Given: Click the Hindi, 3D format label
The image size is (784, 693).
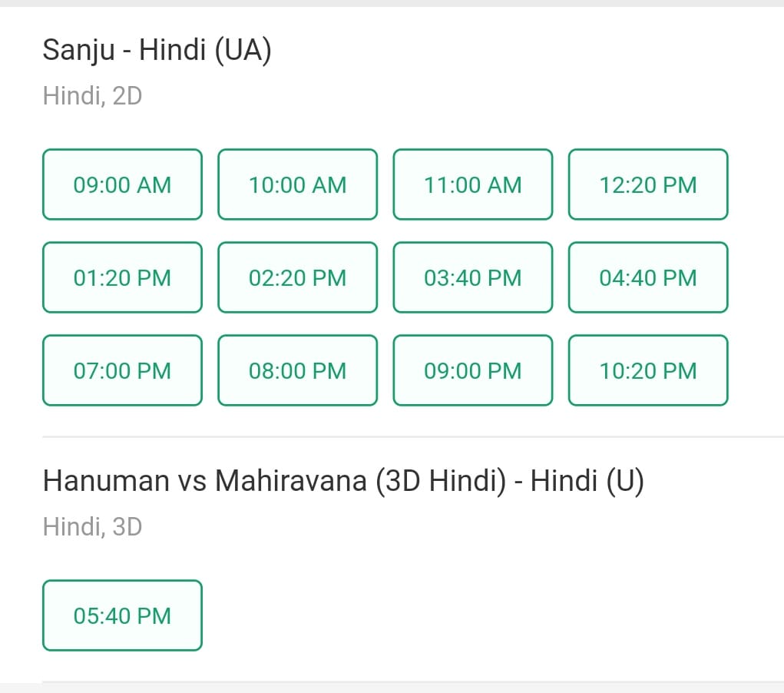Looking at the screenshot, I should pos(92,527).
